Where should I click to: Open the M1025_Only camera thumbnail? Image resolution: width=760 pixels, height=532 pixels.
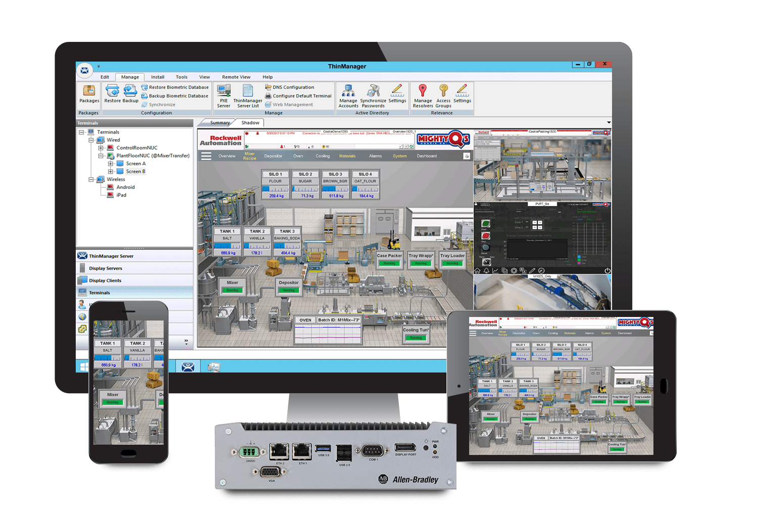click(x=542, y=292)
